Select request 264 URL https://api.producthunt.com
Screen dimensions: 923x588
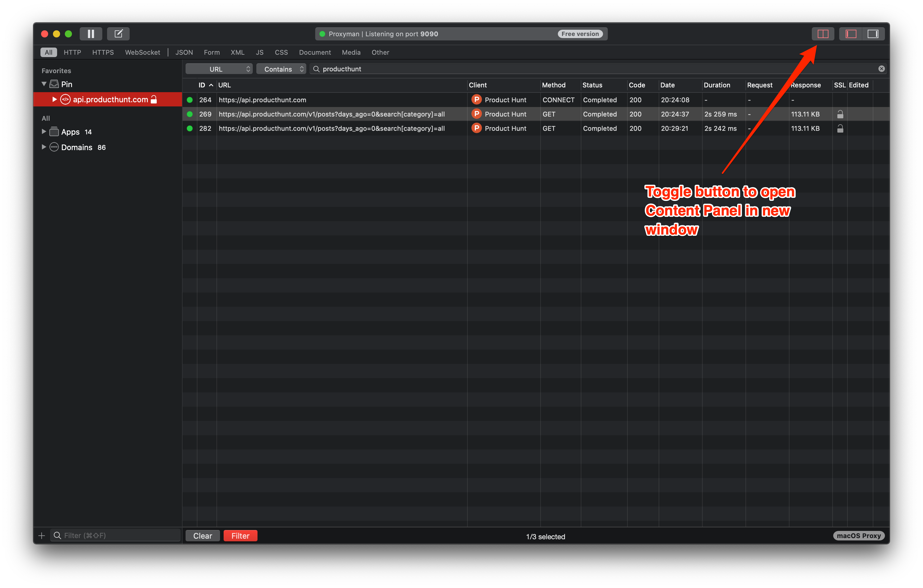(262, 100)
